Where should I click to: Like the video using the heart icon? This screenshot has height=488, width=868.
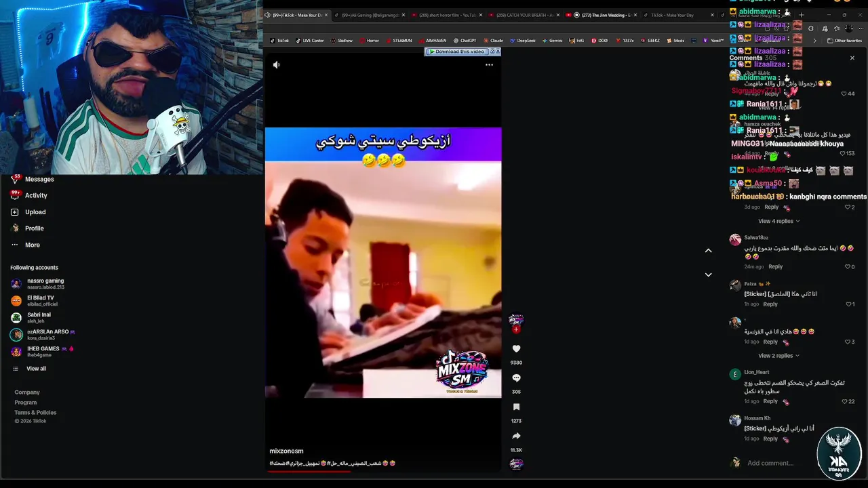tap(516, 348)
